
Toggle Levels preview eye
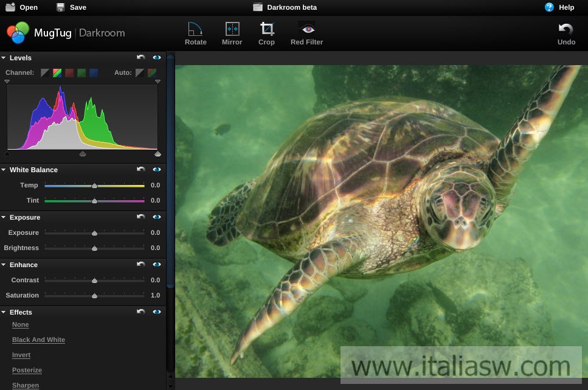coord(157,57)
